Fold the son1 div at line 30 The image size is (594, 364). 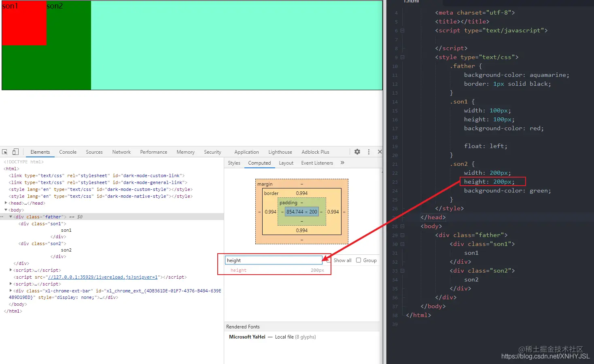[402, 244]
